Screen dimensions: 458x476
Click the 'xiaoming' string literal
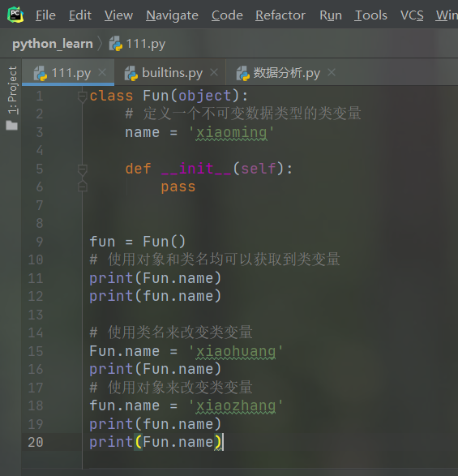pyautogui.click(x=231, y=133)
